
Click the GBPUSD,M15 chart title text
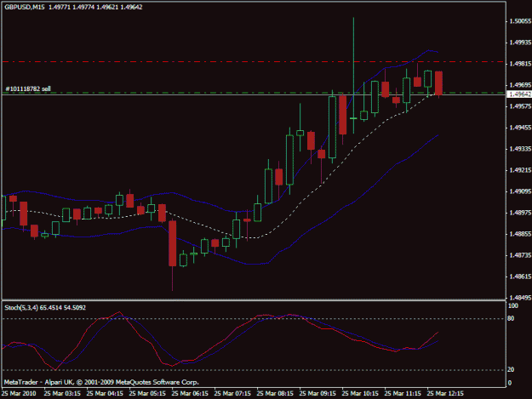coord(25,7)
